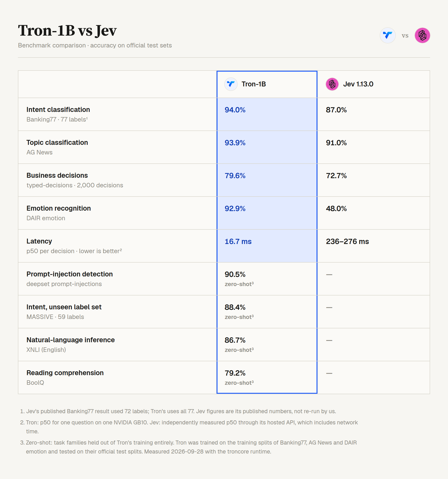Click the 79.2% value
448x479 pixels.
point(235,373)
